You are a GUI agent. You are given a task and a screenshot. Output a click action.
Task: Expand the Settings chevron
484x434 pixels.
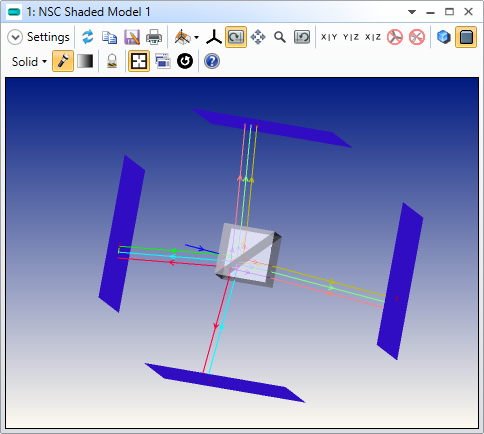pyautogui.click(x=15, y=37)
